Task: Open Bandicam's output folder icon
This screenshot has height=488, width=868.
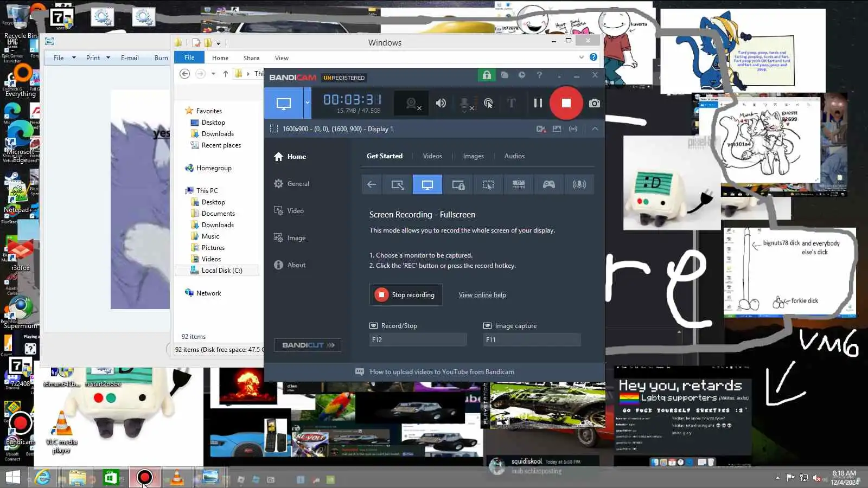Action: [505, 75]
